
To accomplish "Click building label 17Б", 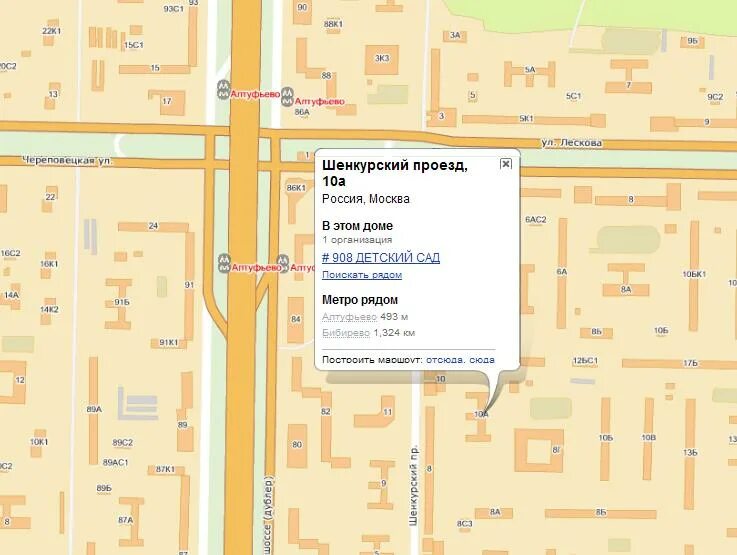I will (690, 363).
